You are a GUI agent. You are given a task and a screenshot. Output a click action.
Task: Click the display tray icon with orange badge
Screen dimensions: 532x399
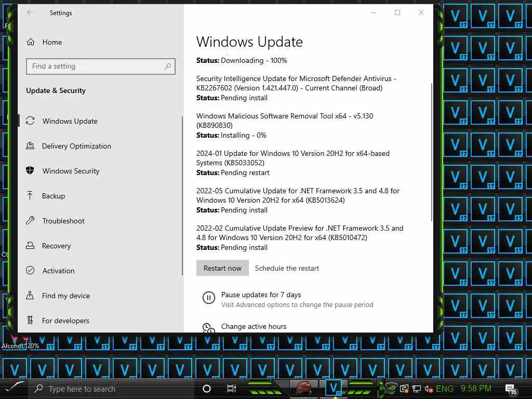tap(404, 389)
